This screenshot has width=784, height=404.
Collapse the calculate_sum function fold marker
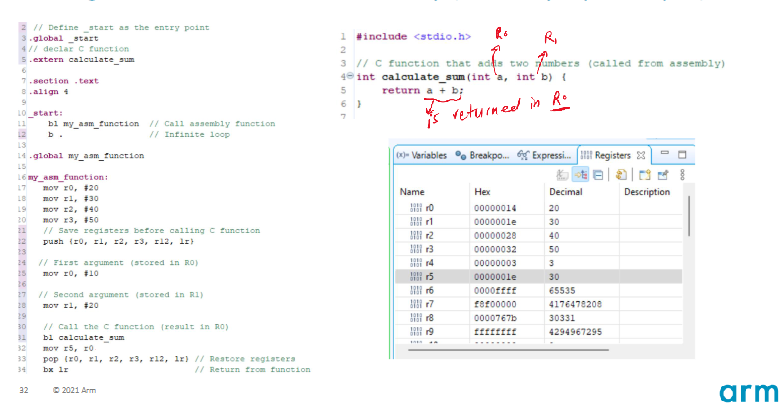(350, 76)
